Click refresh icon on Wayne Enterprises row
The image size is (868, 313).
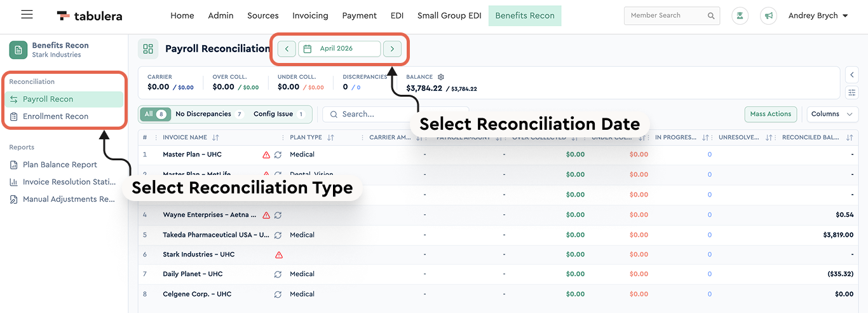pyautogui.click(x=278, y=215)
